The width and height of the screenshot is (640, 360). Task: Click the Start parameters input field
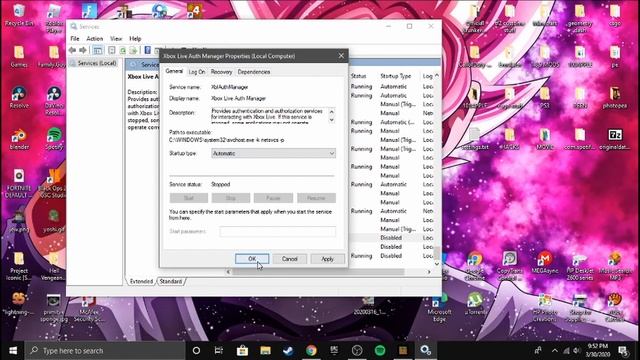pyautogui.click(x=278, y=231)
